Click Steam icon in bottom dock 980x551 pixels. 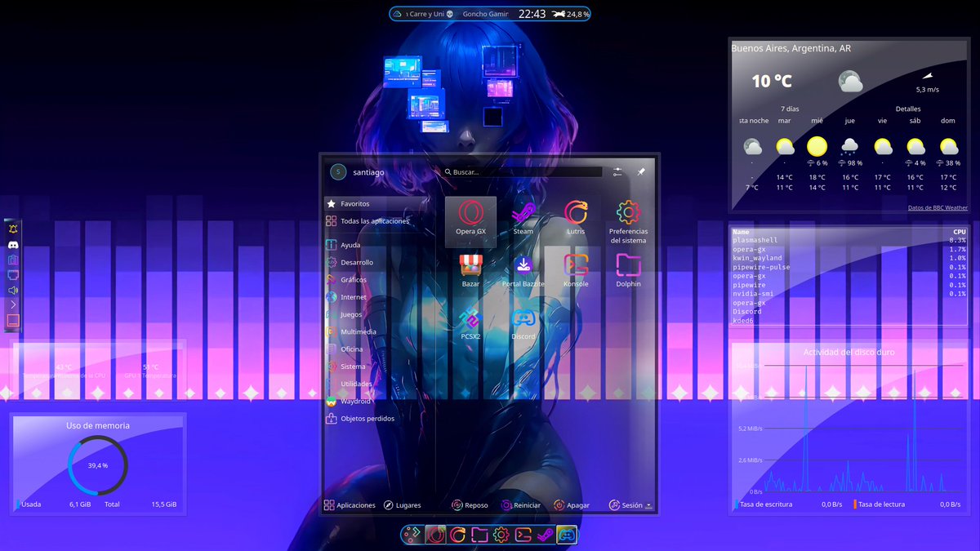pyautogui.click(x=545, y=535)
